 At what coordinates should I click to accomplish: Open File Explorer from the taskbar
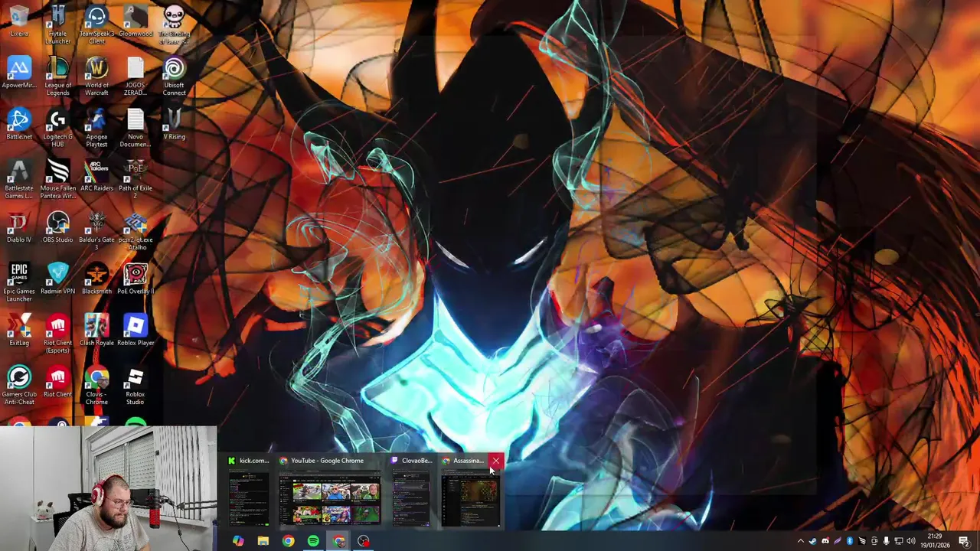click(x=263, y=541)
